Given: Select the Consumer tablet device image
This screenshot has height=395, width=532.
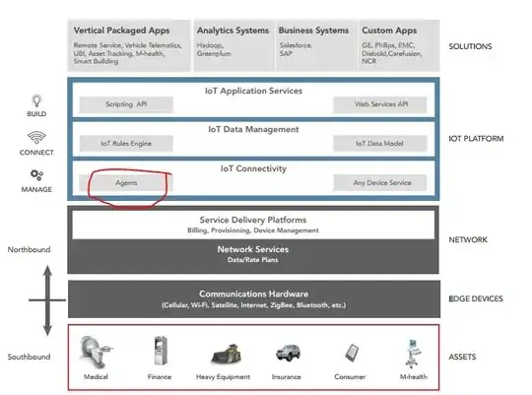Looking at the screenshot, I should click(x=352, y=353).
